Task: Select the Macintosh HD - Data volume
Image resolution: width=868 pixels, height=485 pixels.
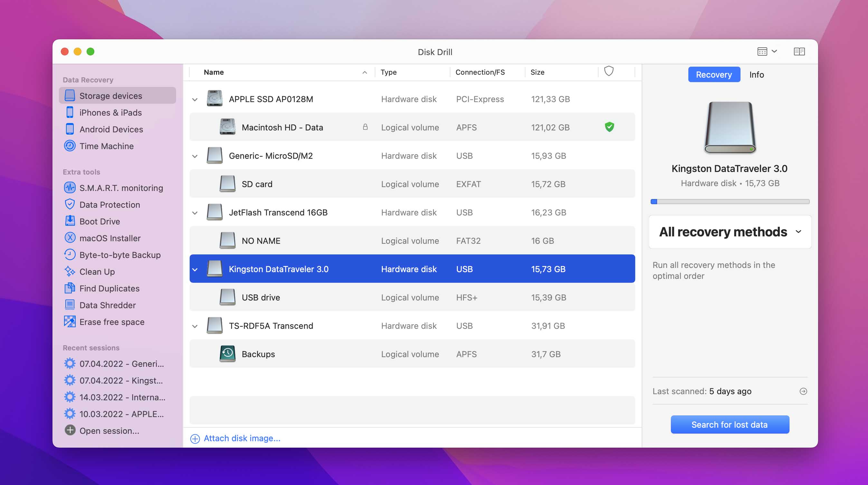Action: pos(412,127)
